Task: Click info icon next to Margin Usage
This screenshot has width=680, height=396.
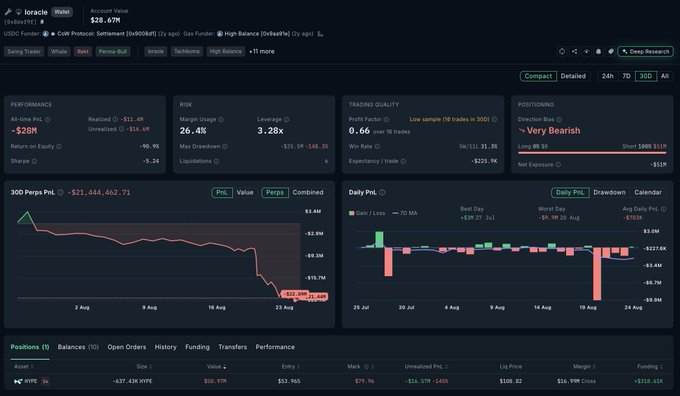Action: pyautogui.click(x=221, y=119)
